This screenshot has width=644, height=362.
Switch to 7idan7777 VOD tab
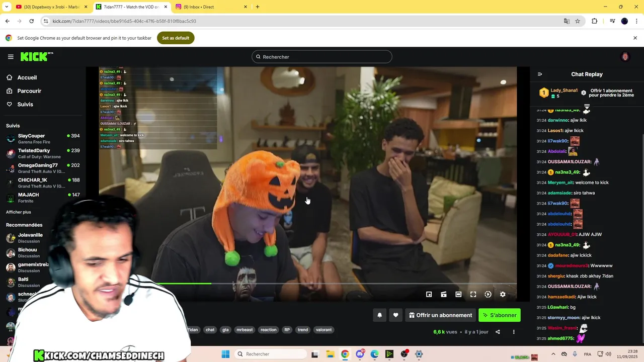click(x=131, y=7)
